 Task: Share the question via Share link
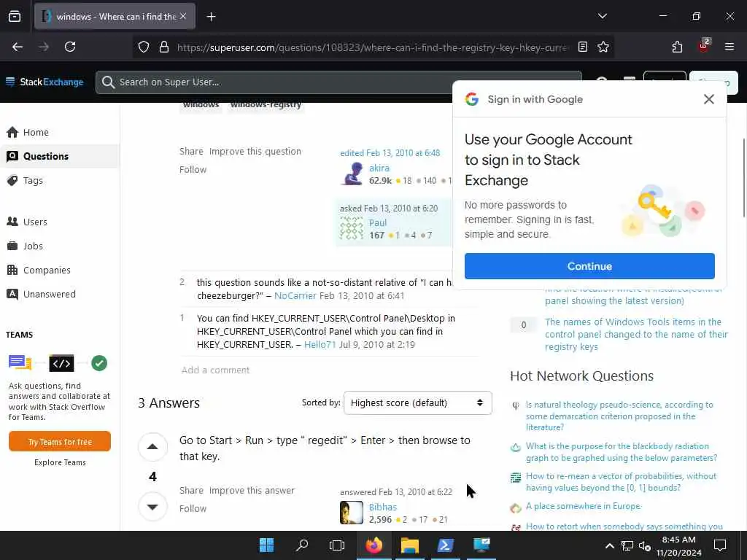(191, 152)
